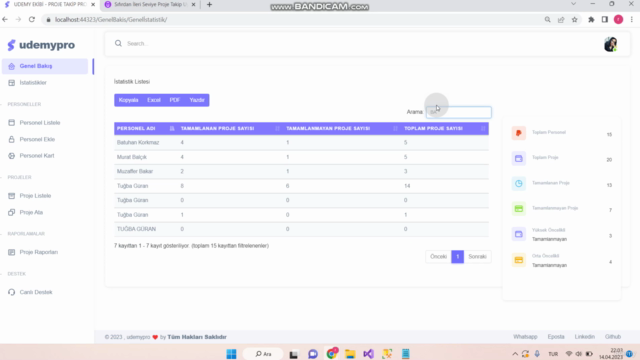This screenshot has height=360, width=640.
Task: Open Genel Bakış in sidebar
Action: (x=44, y=66)
